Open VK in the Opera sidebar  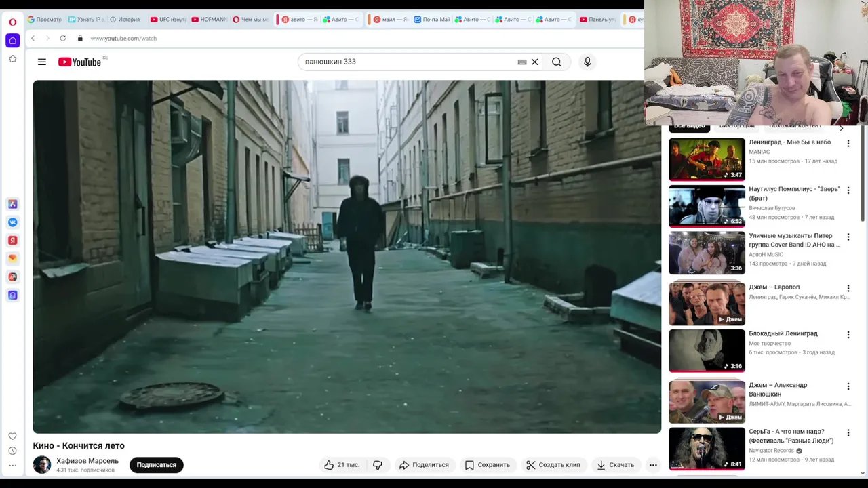[12, 222]
